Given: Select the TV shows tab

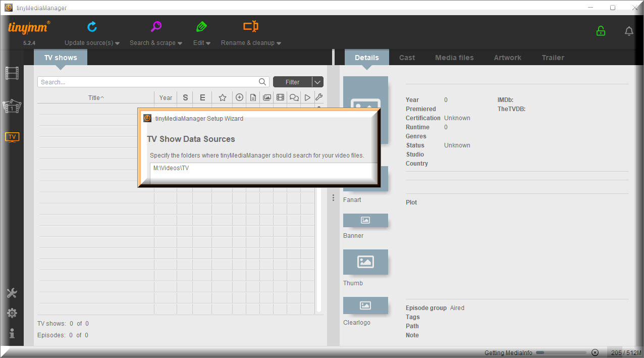Looking at the screenshot, I should pos(61,58).
